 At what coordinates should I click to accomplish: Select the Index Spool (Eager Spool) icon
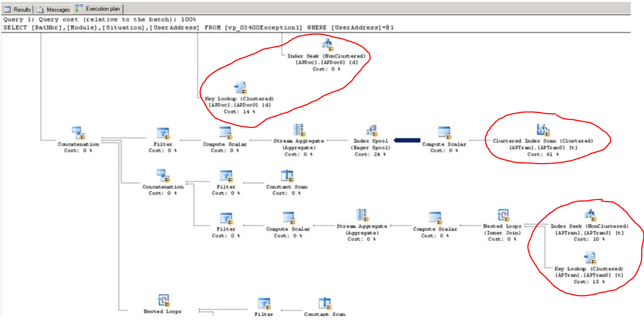click(x=371, y=130)
